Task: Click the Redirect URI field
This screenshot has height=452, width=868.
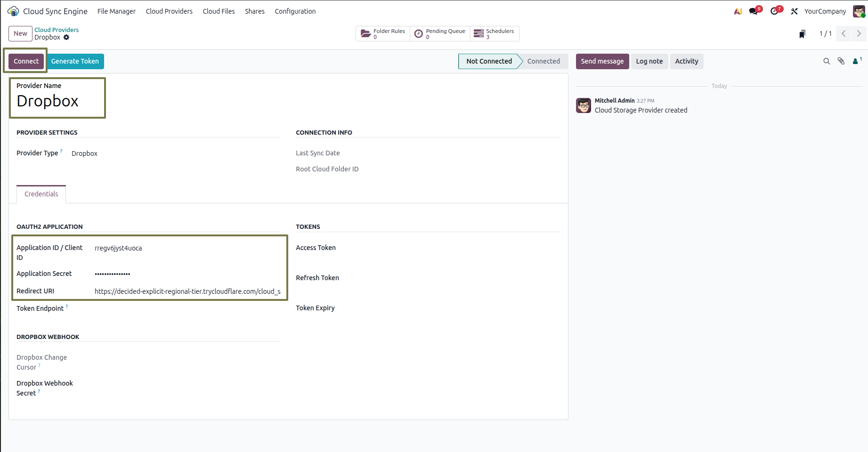Action: click(187, 291)
